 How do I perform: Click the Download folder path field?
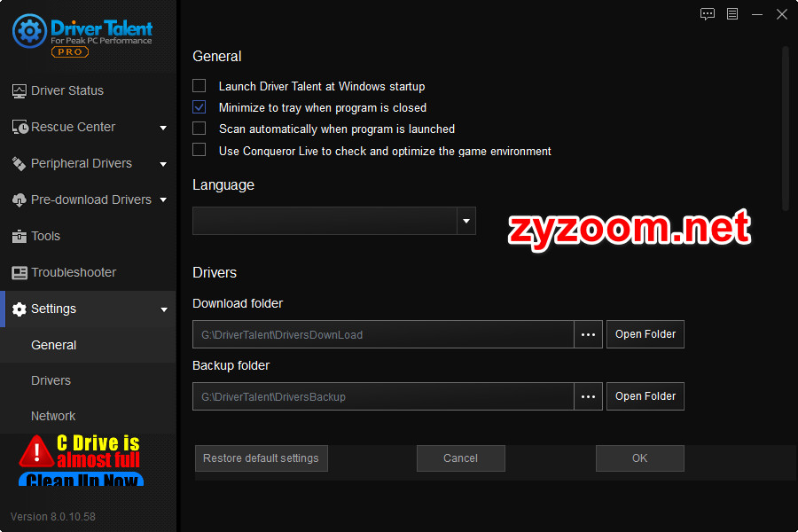[x=383, y=334]
